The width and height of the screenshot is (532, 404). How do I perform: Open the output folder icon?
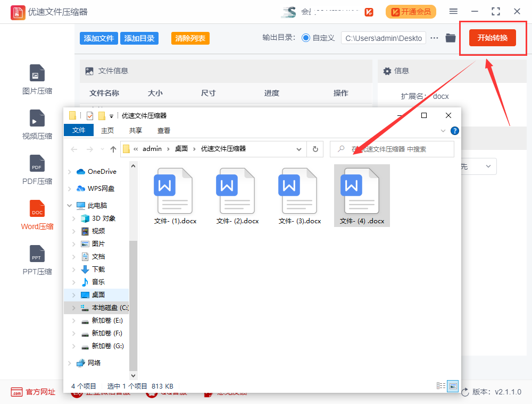pos(450,38)
